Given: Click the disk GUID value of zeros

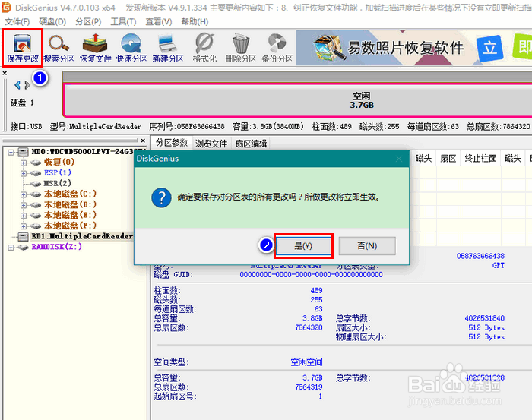Looking at the screenshot, I should (311, 275).
